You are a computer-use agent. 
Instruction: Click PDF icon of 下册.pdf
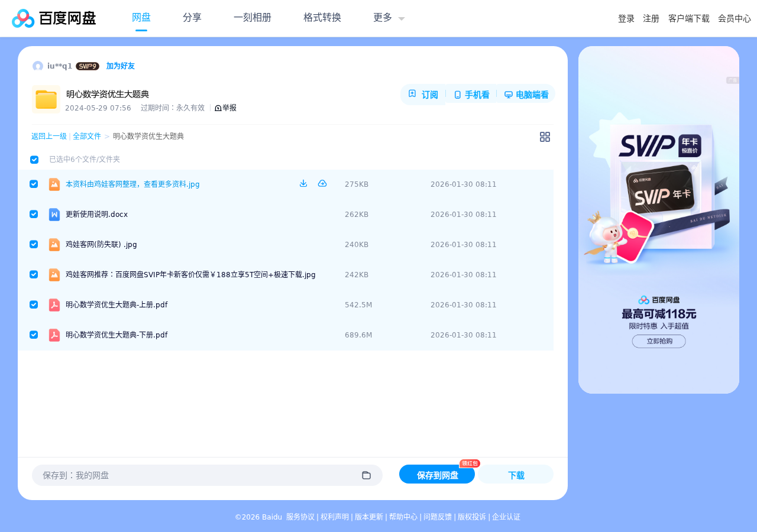[x=54, y=335]
